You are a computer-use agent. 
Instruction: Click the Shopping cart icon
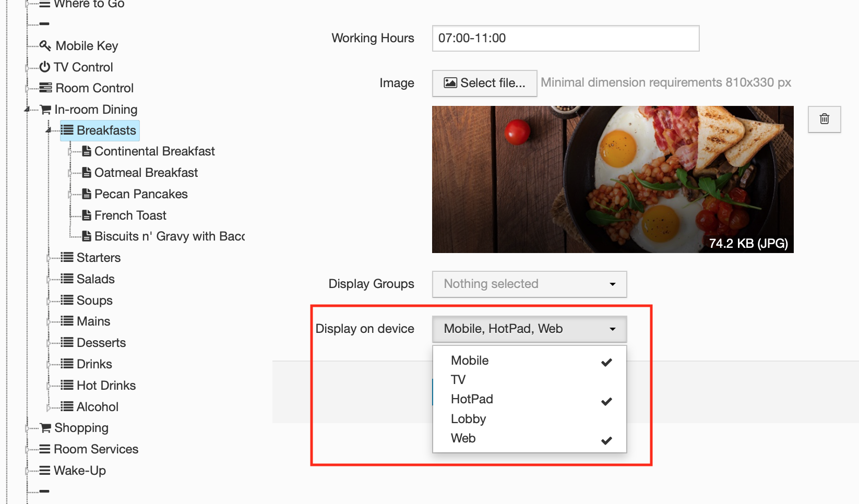pos(45,428)
